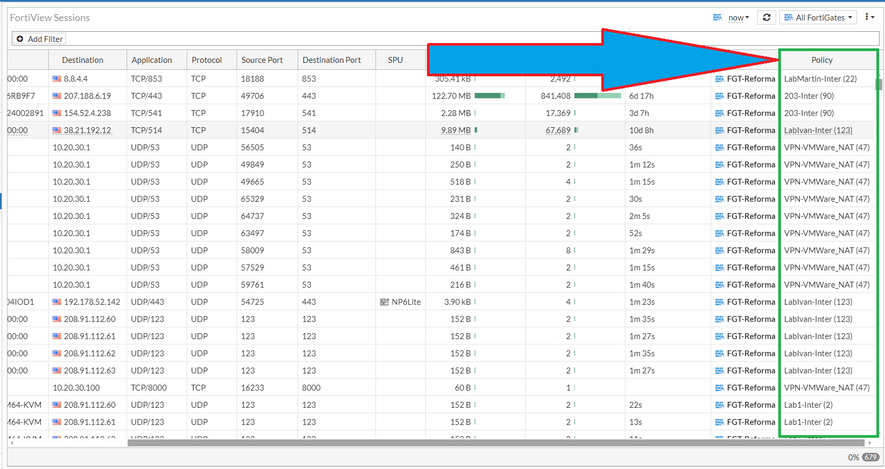Viewport: 885px width, 469px height.
Task: Click FortiGate icon in source port 15404 row
Action: (719, 130)
